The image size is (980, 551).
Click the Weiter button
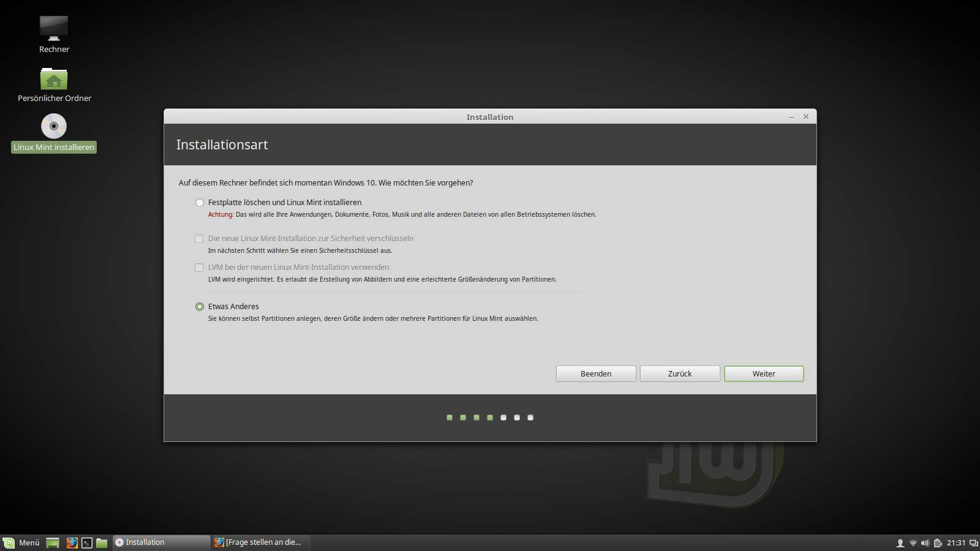(x=764, y=373)
